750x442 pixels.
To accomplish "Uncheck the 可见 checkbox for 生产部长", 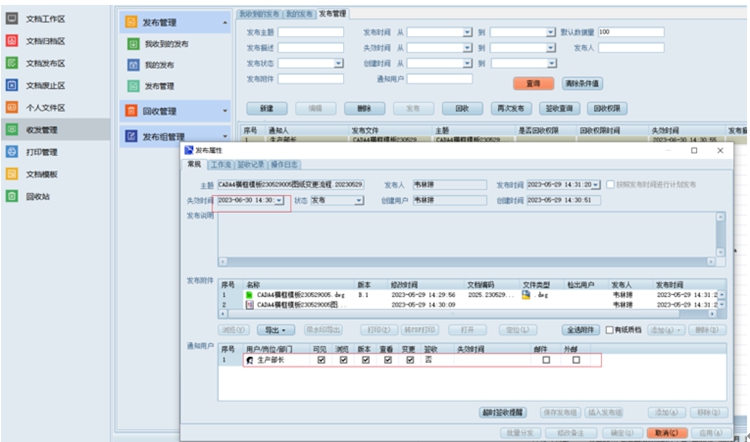I will coord(320,360).
